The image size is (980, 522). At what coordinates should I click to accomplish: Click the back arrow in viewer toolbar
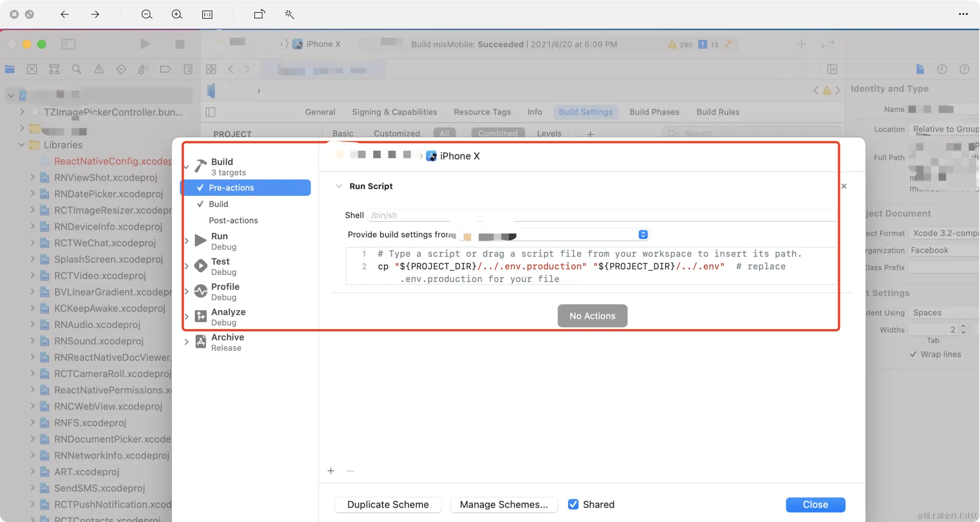(x=64, y=14)
